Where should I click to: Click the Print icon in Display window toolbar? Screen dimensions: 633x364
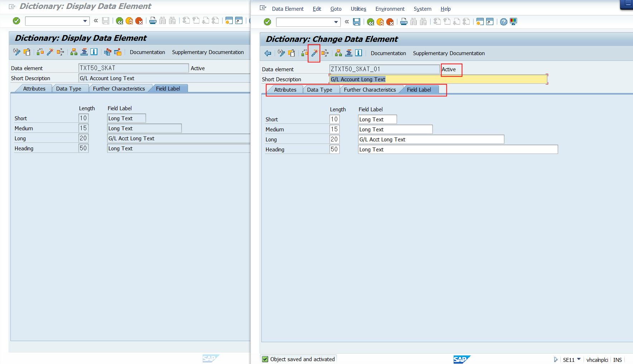pyautogui.click(x=153, y=21)
